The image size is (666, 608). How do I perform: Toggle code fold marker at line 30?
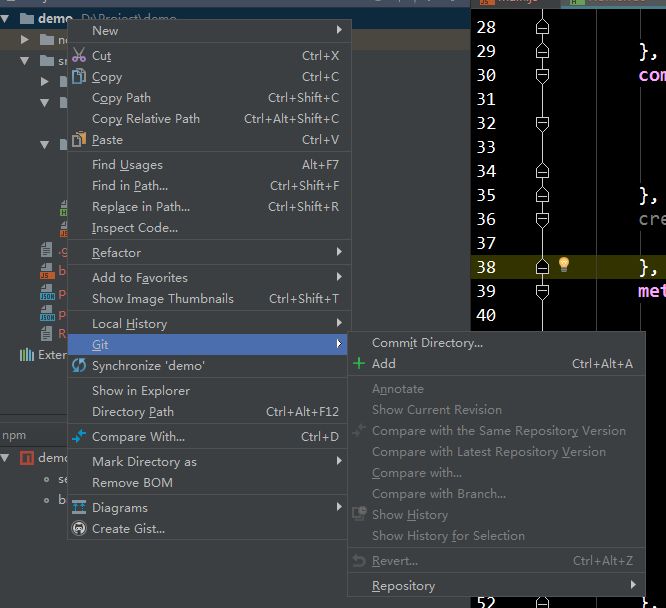tap(542, 75)
